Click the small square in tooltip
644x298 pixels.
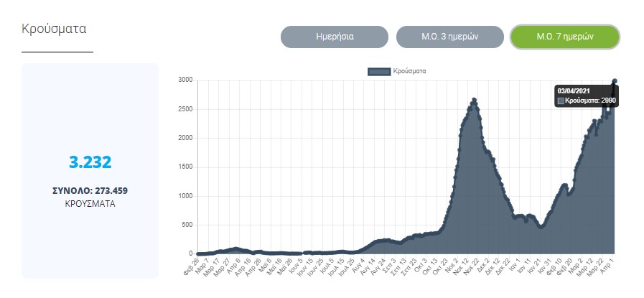click(561, 101)
